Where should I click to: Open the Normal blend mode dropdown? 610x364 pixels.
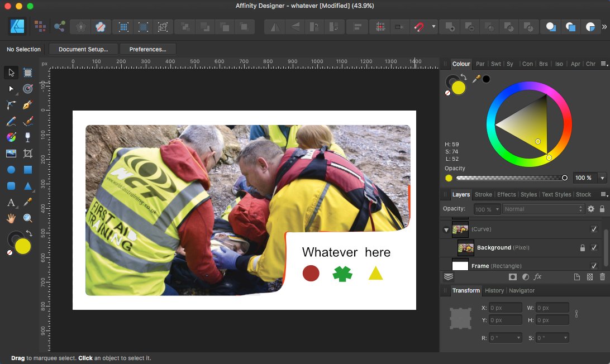543,209
